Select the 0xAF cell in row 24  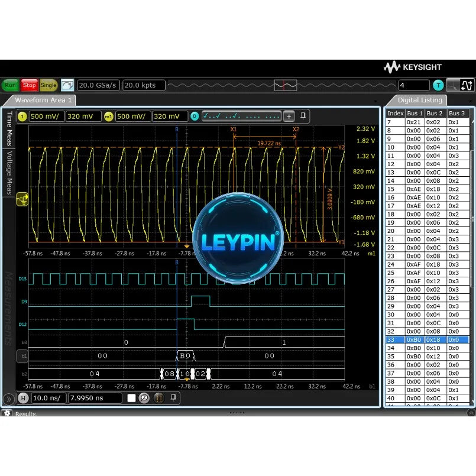[x=415, y=264]
